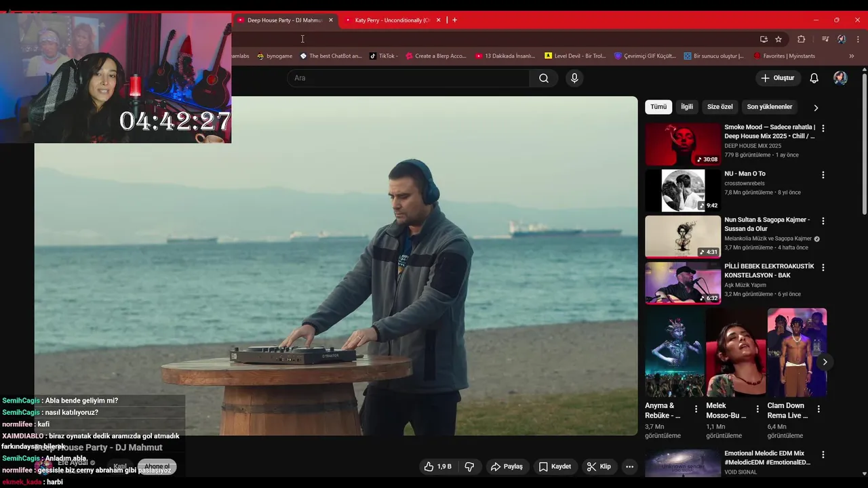This screenshot has height=488, width=868.
Task: Click the Clam Down Rema Live short thumbnail
Action: tap(797, 352)
